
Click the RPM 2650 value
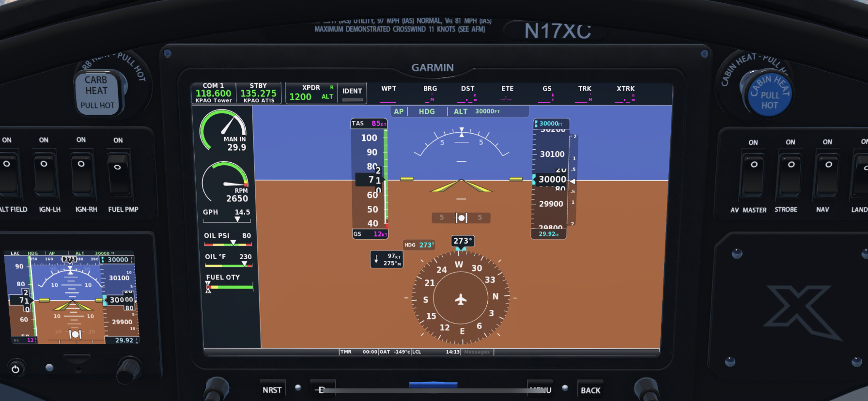point(237,199)
